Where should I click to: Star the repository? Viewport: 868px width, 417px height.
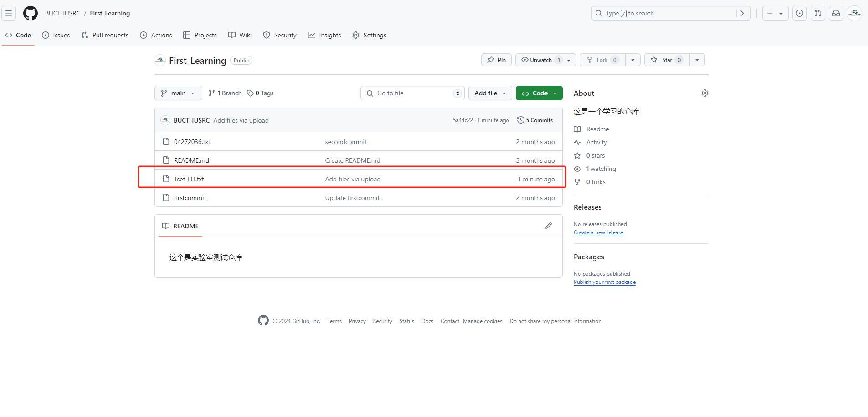667,60
